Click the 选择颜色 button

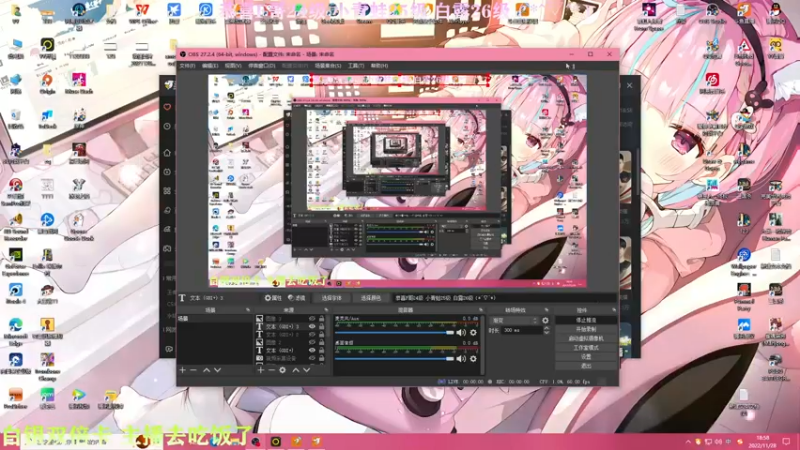click(370, 298)
